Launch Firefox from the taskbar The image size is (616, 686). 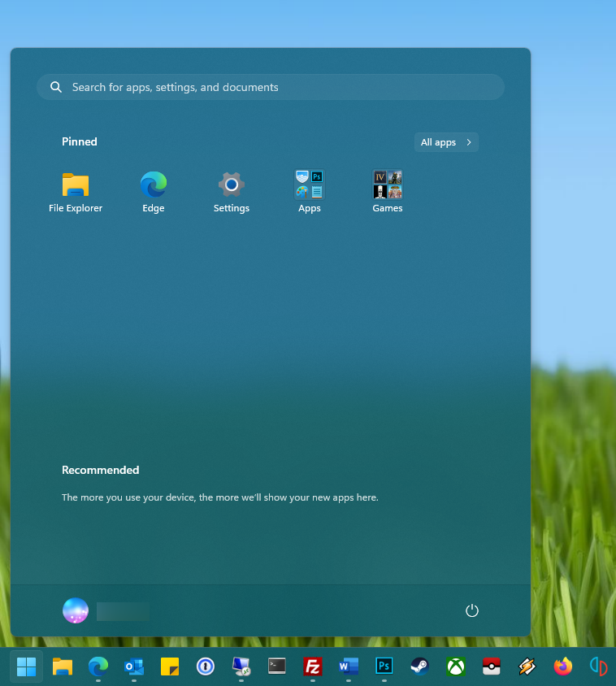click(x=563, y=666)
